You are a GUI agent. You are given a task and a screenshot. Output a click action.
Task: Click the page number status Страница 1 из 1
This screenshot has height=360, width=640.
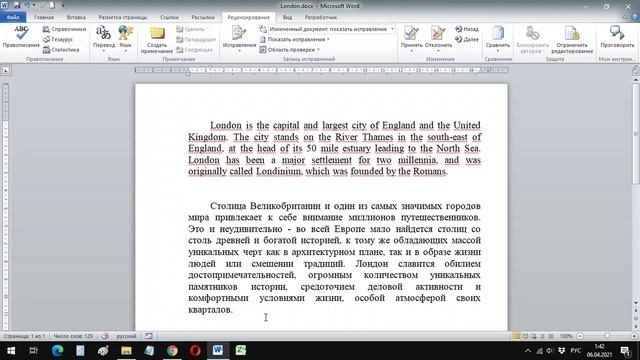tap(24, 336)
